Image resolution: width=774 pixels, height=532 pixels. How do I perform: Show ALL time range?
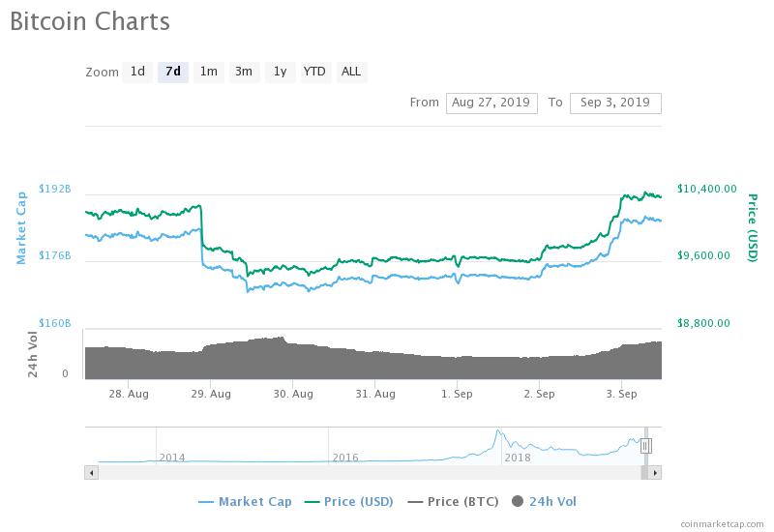tap(351, 72)
